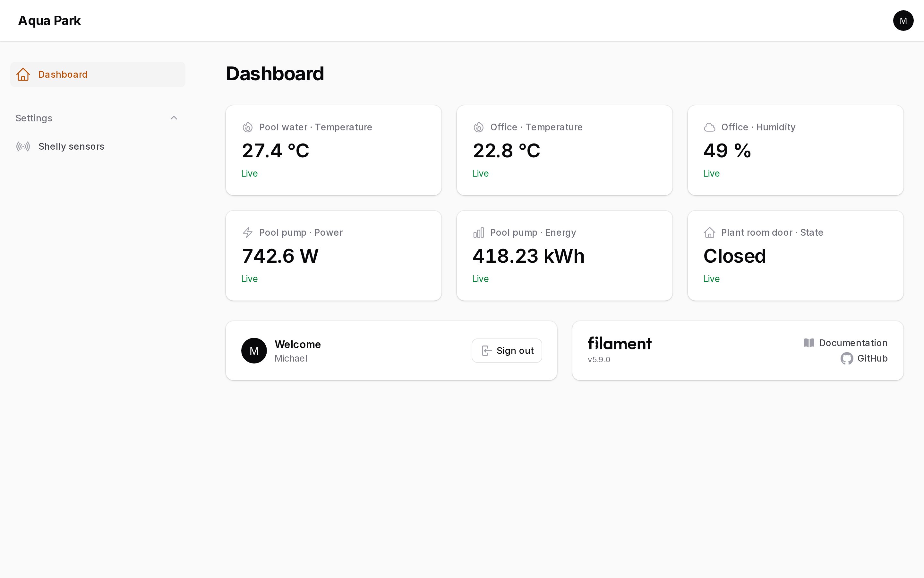Click the Michael avatar in Welcome card

pyautogui.click(x=254, y=351)
